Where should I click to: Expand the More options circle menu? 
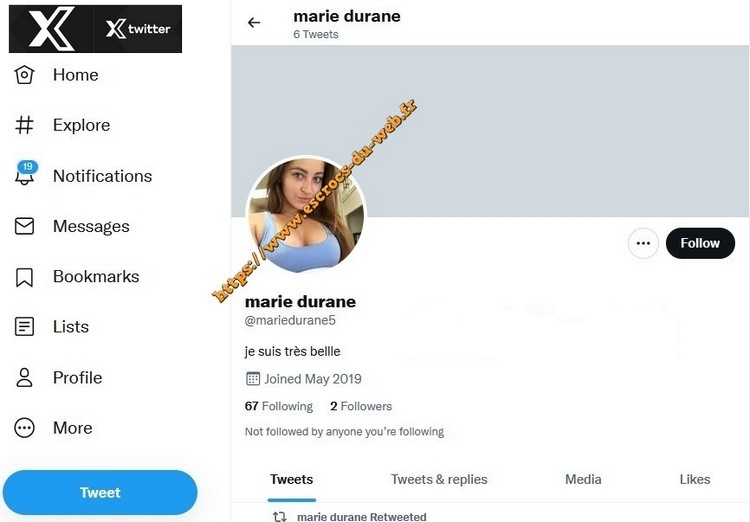pyautogui.click(x=25, y=428)
